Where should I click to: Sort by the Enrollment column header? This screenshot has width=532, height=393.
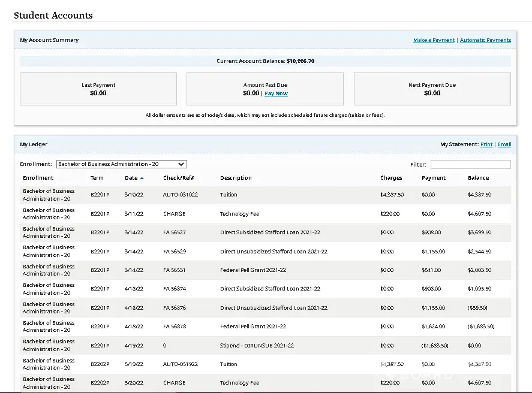(38, 178)
